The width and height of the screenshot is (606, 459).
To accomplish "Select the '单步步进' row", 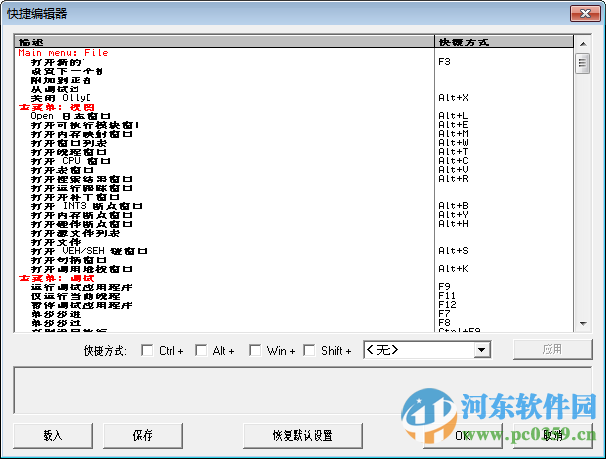I will [224, 314].
